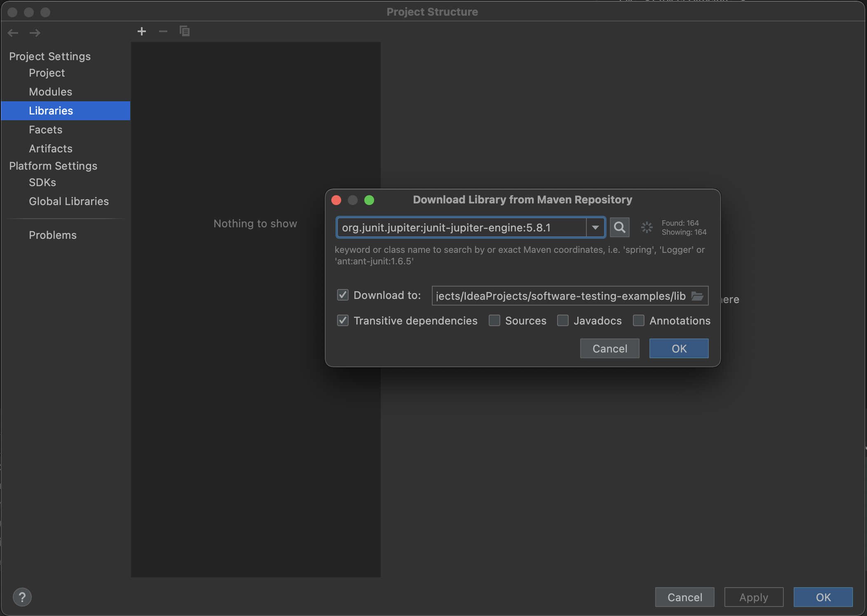This screenshot has height=616, width=867.
Task: Click the back navigation arrow
Action: point(13,33)
